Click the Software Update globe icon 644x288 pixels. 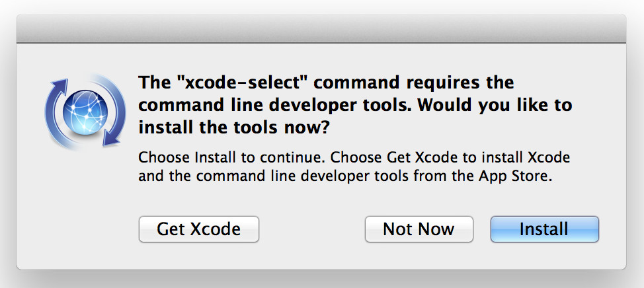85,112
